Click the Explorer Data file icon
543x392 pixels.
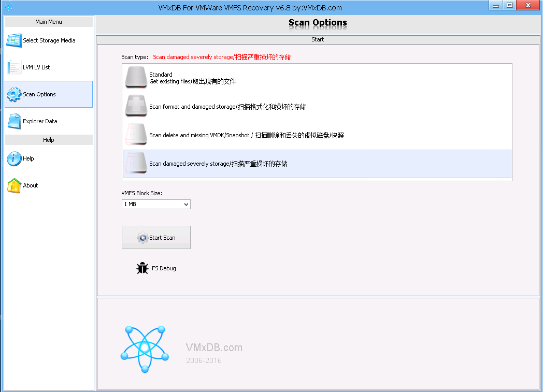pyautogui.click(x=14, y=122)
